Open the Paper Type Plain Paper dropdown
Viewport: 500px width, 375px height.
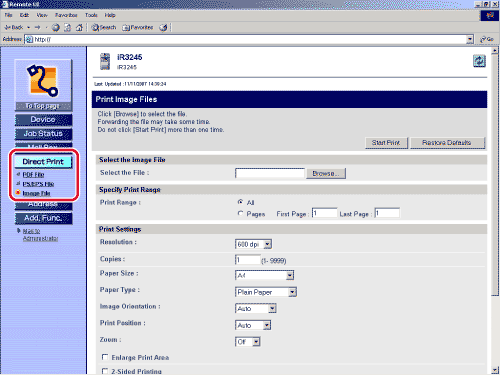coord(266,292)
